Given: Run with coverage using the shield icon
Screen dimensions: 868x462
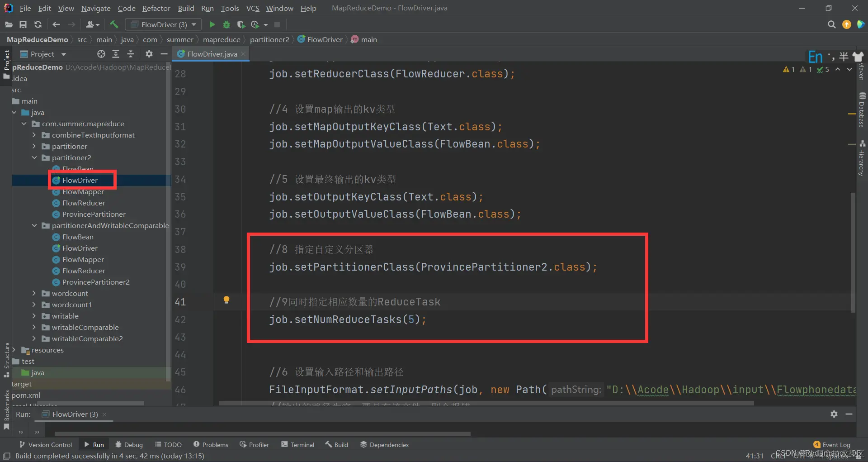Looking at the screenshot, I should (x=241, y=24).
